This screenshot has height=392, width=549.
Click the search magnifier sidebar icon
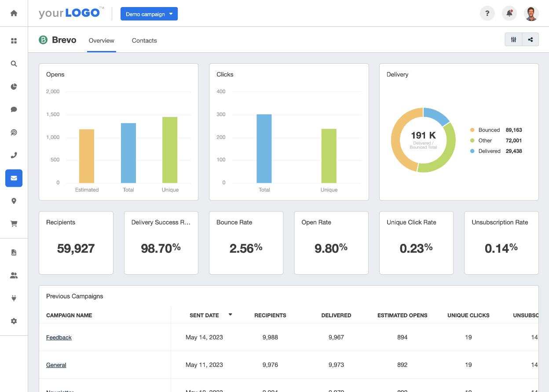14,64
